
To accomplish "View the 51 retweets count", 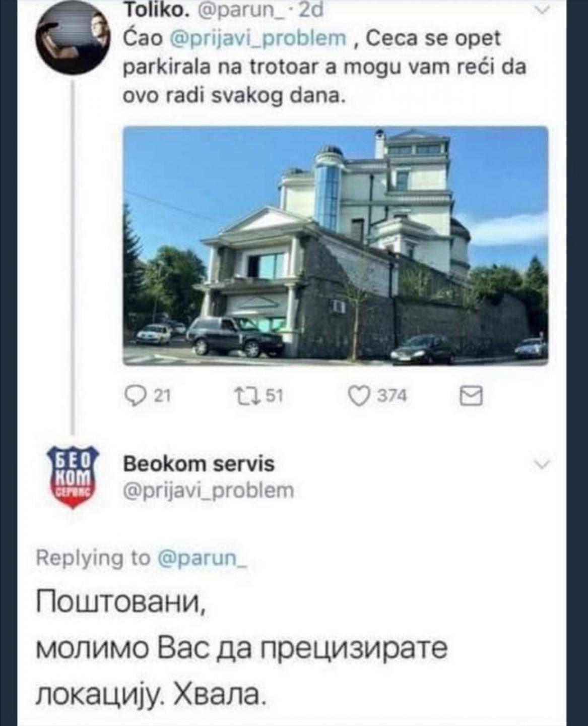I will [275, 396].
